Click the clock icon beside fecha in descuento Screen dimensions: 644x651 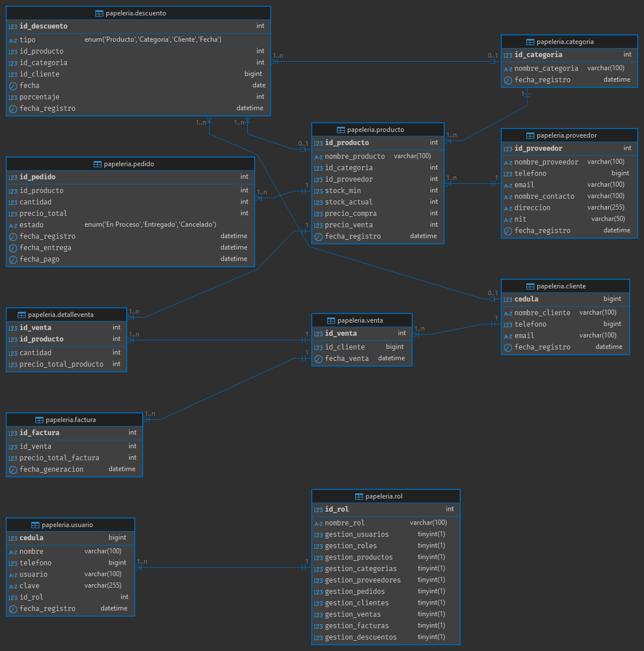[x=13, y=86]
